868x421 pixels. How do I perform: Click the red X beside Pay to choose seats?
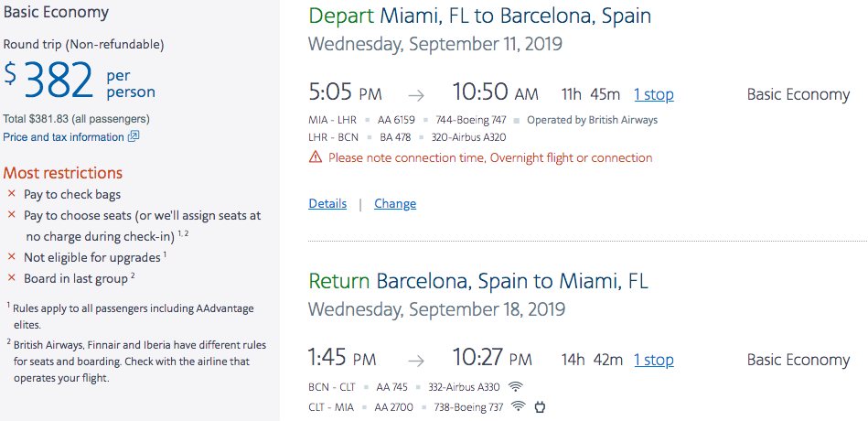click(x=12, y=215)
